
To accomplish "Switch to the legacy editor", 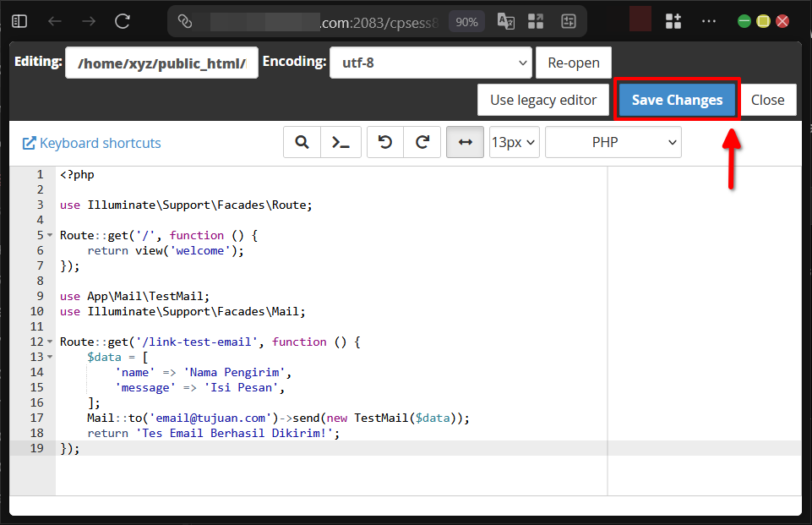I will [x=543, y=100].
